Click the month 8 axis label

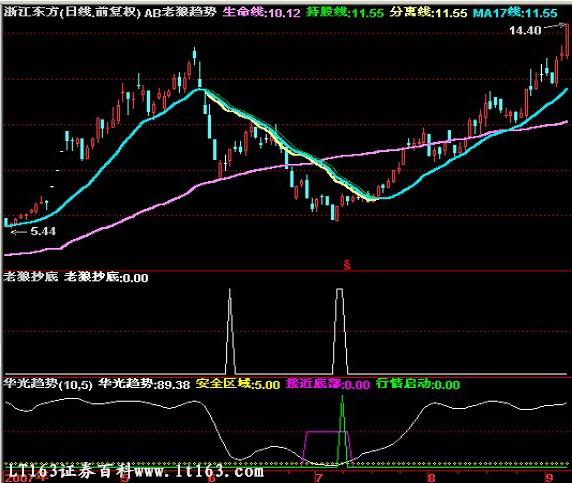coord(431,478)
